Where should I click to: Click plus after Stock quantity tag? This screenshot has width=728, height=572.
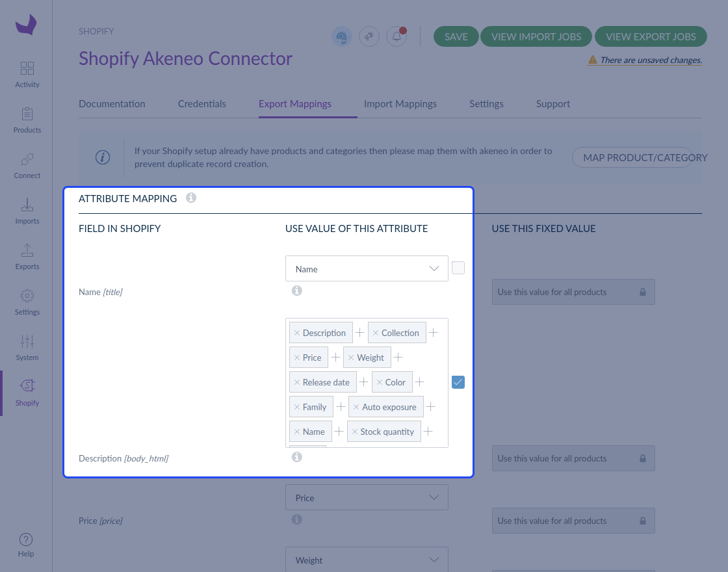[428, 432]
